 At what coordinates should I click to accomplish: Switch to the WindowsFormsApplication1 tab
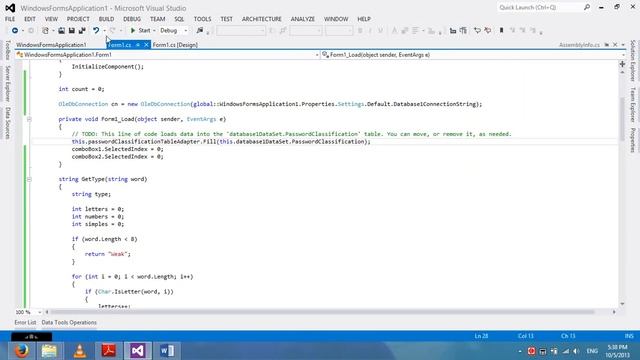(x=51, y=45)
